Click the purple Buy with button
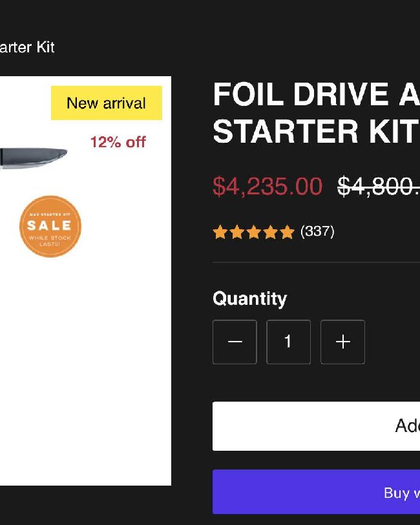 point(316,491)
